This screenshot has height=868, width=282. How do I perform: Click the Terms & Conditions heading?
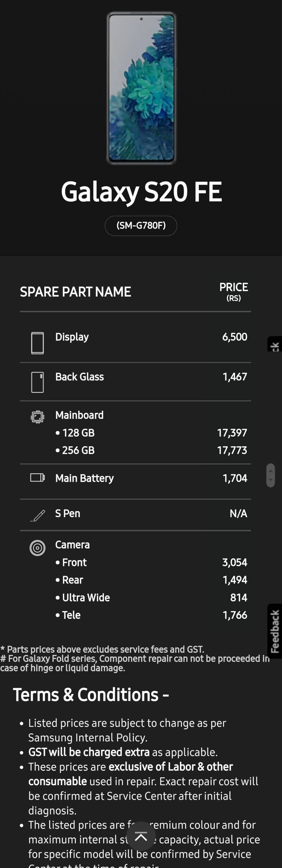91,694
